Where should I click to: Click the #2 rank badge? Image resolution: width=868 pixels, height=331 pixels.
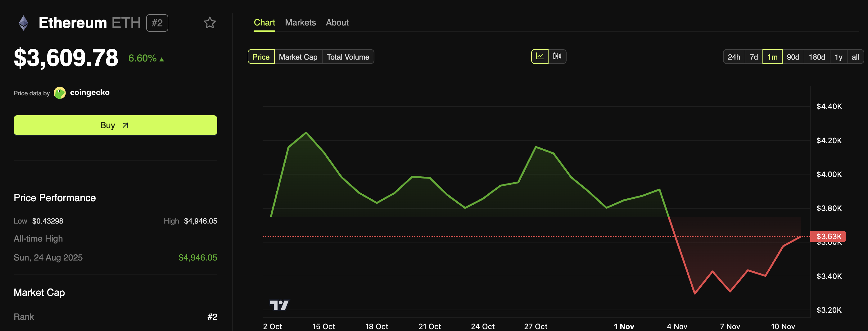point(157,23)
